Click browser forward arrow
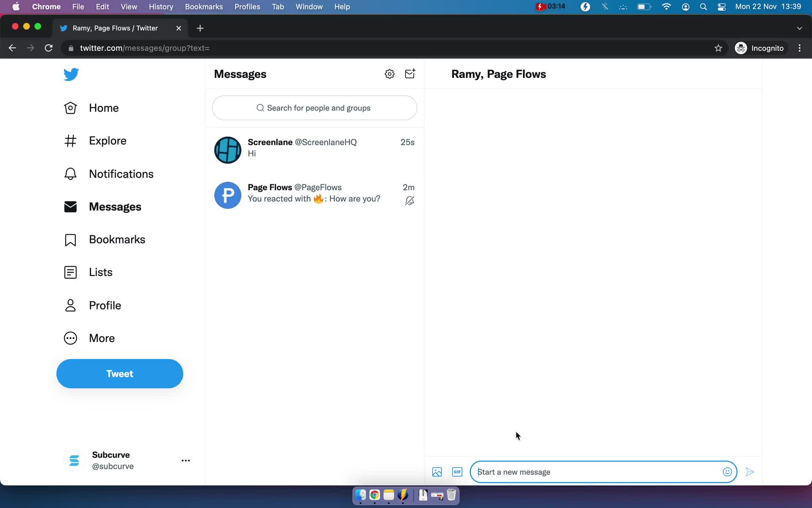 [30, 48]
